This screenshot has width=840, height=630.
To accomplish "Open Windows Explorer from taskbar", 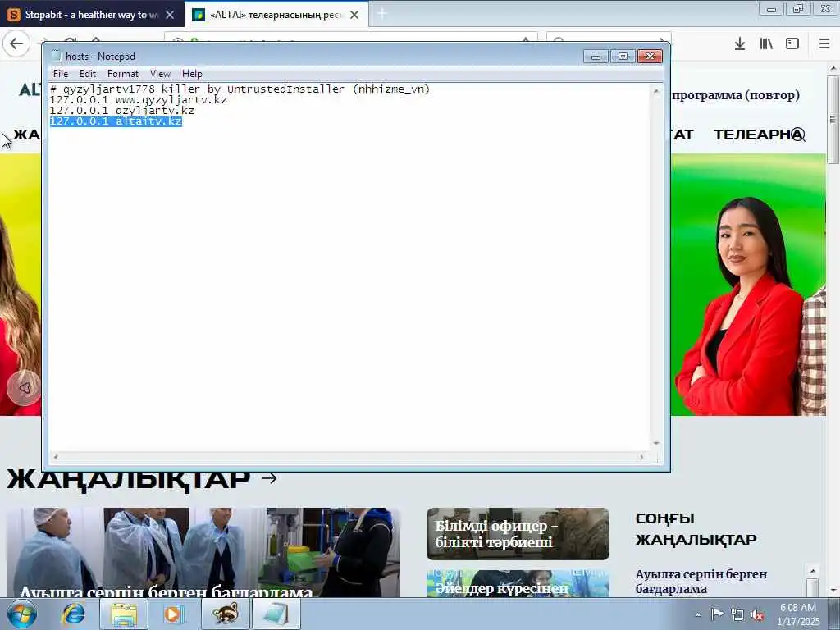I will pos(124,614).
